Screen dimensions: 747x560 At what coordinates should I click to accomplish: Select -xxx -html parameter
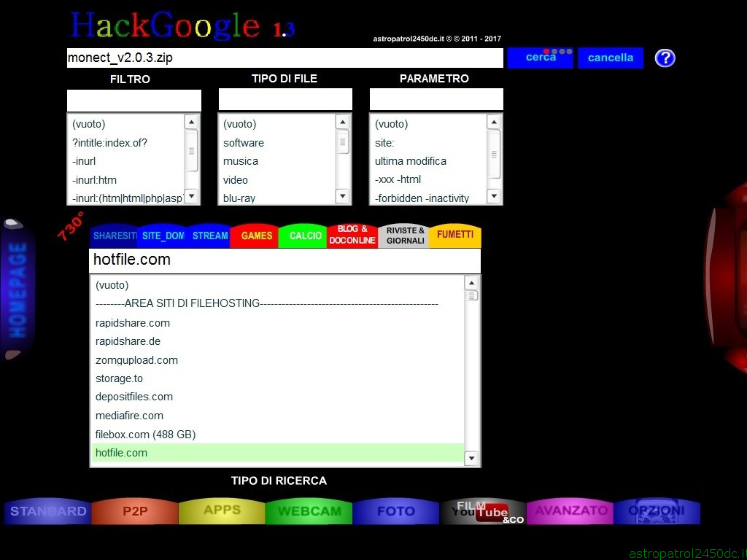429,179
